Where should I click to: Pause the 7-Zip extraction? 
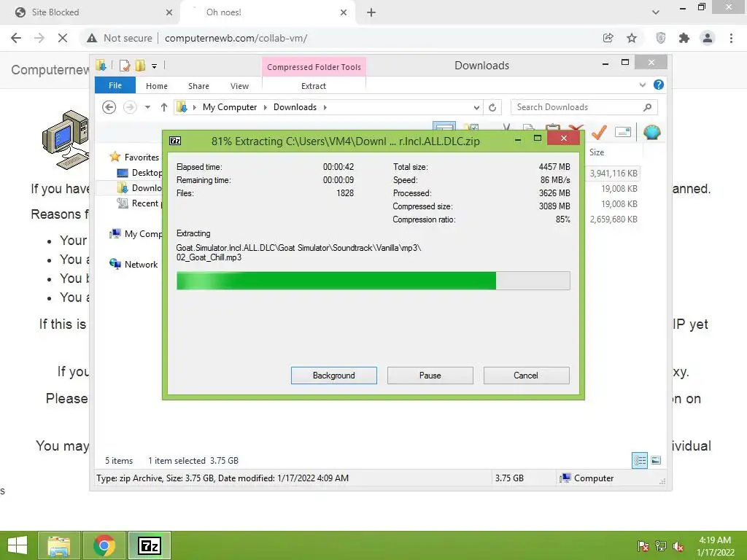coord(430,376)
